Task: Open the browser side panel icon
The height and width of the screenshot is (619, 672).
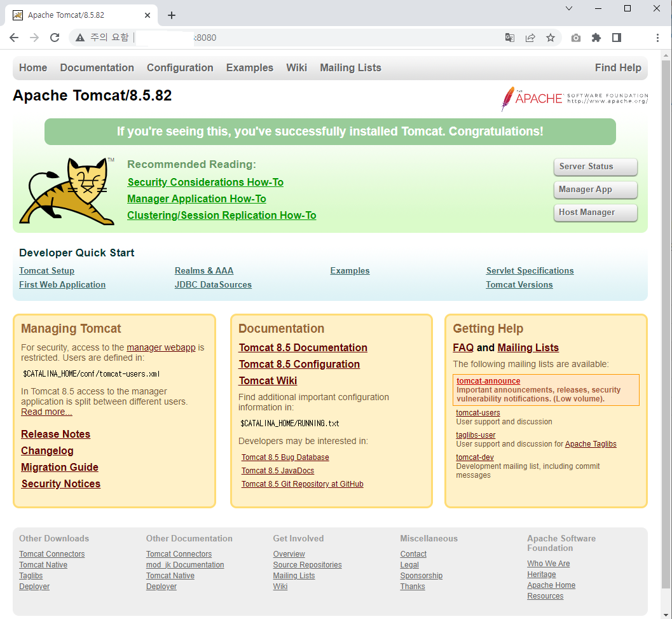Action: tap(617, 38)
